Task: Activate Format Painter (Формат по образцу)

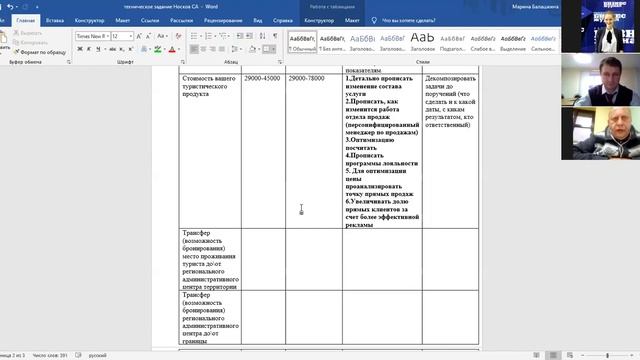Action: [40, 52]
